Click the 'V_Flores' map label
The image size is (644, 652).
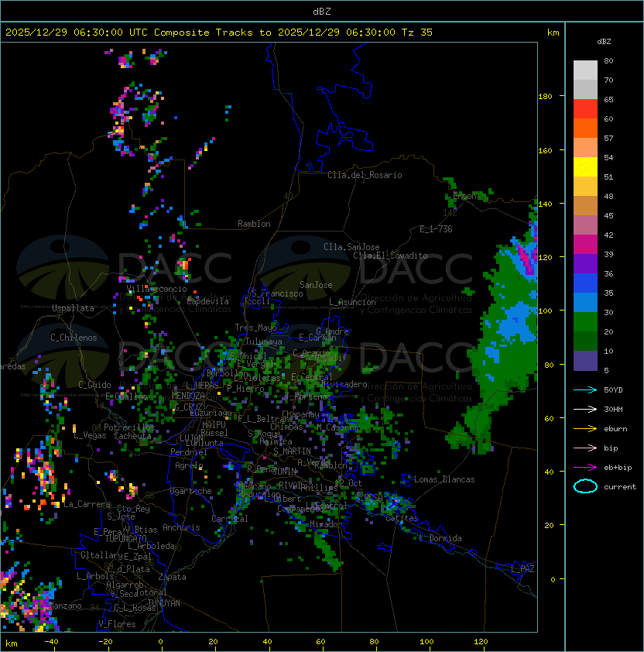tap(117, 624)
